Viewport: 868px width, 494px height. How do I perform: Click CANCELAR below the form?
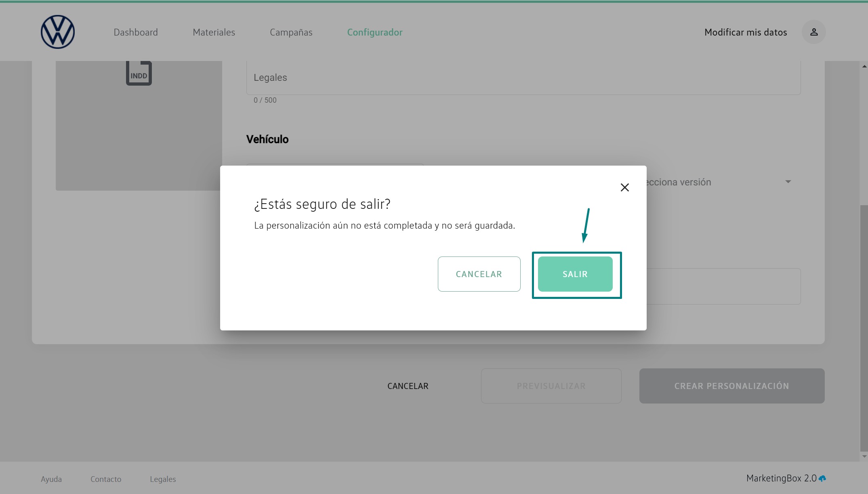[x=408, y=386]
